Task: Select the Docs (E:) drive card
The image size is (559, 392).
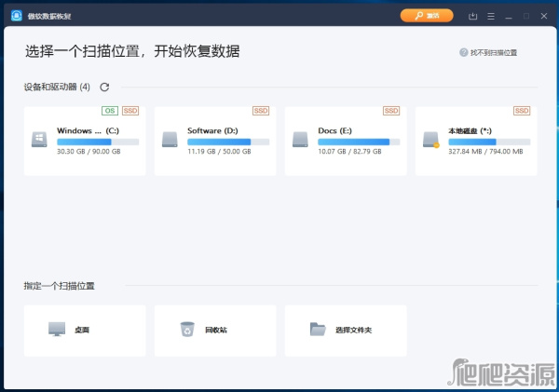Action: pyautogui.click(x=346, y=142)
